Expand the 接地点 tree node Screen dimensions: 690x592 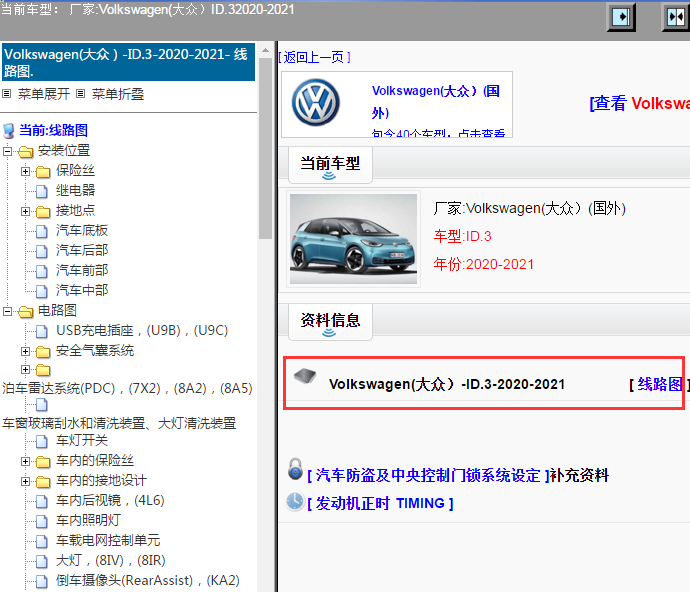pyautogui.click(x=26, y=212)
